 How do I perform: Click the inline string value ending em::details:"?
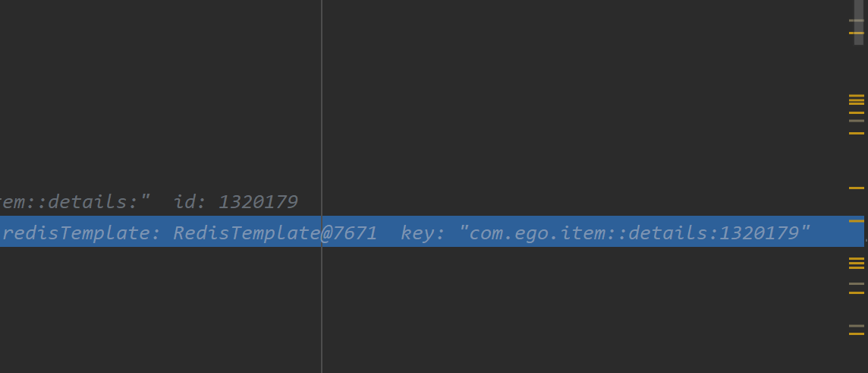[75, 202]
